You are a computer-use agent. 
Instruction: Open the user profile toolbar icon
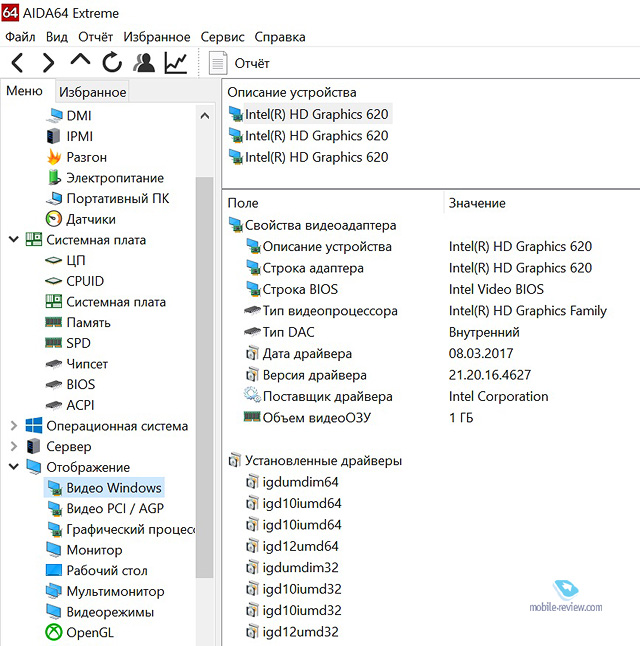(x=144, y=63)
